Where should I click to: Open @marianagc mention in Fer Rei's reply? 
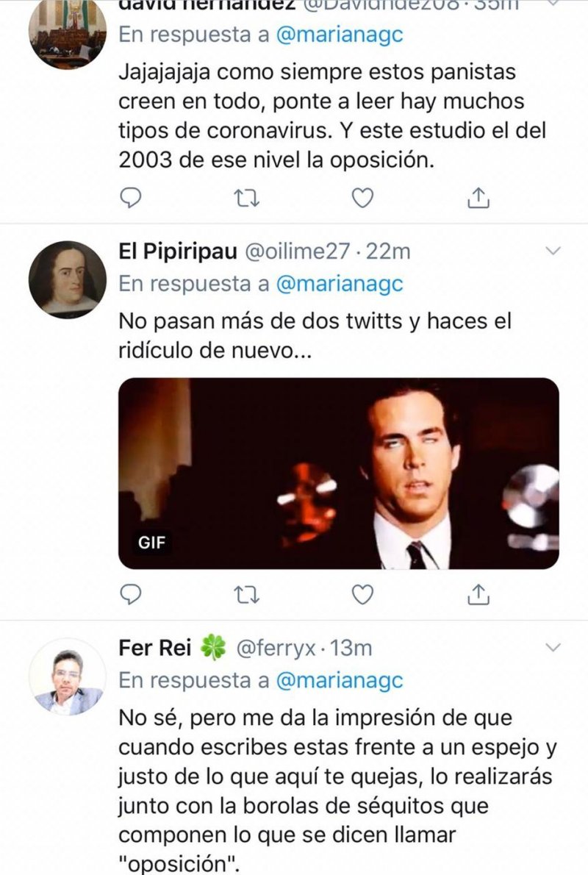pyautogui.click(x=340, y=681)
